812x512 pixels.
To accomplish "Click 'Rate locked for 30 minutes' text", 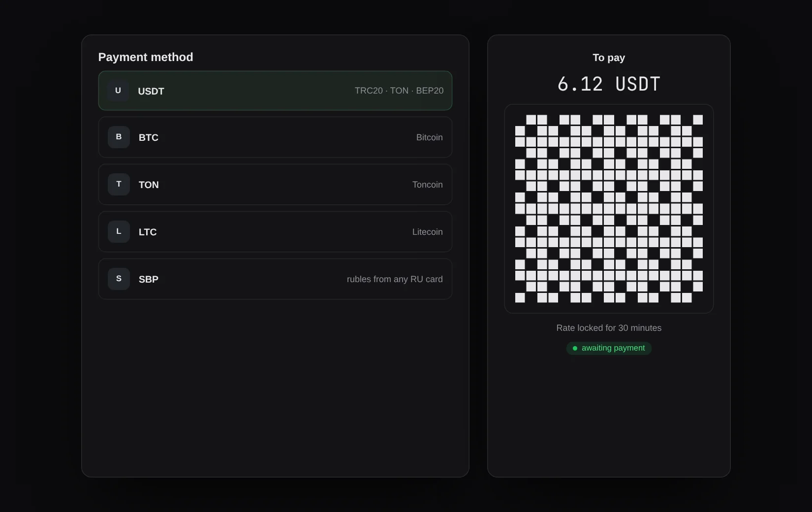I will point(609,328).
